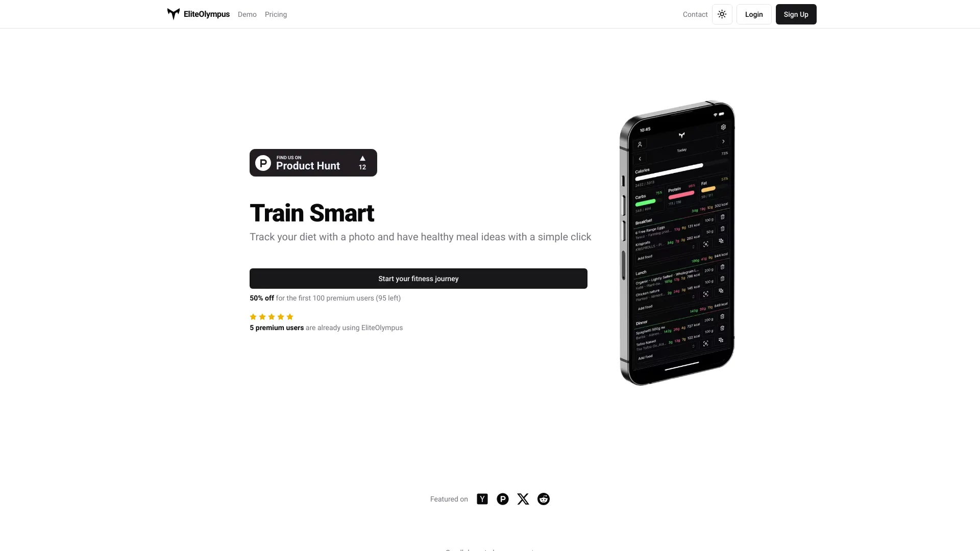Click the Login button

(x=754, y=14)
